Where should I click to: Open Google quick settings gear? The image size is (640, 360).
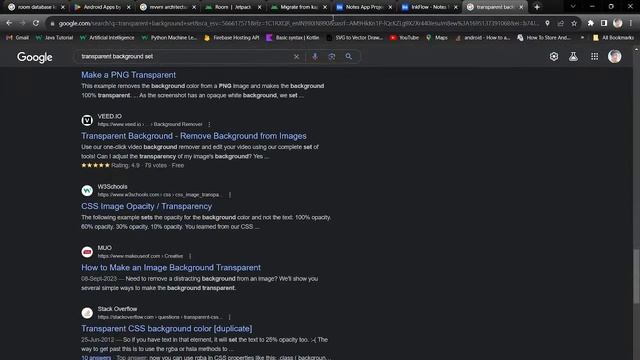[553, 56]
